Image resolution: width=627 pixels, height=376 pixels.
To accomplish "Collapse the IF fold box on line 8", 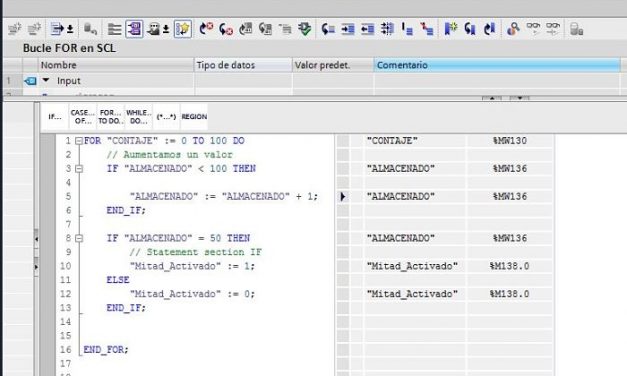I will click(x=79, y=238).
